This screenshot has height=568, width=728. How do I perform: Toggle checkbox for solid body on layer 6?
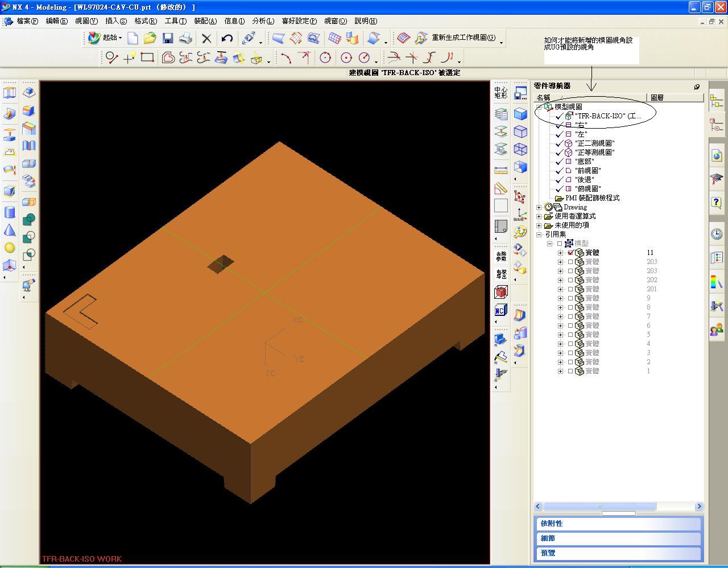coord(570,326)
